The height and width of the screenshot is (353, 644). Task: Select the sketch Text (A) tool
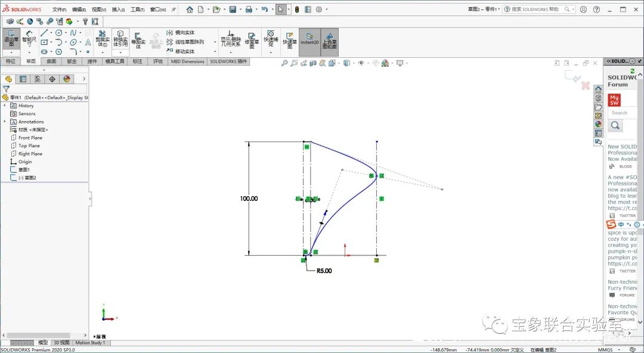(x=88, y=42)
